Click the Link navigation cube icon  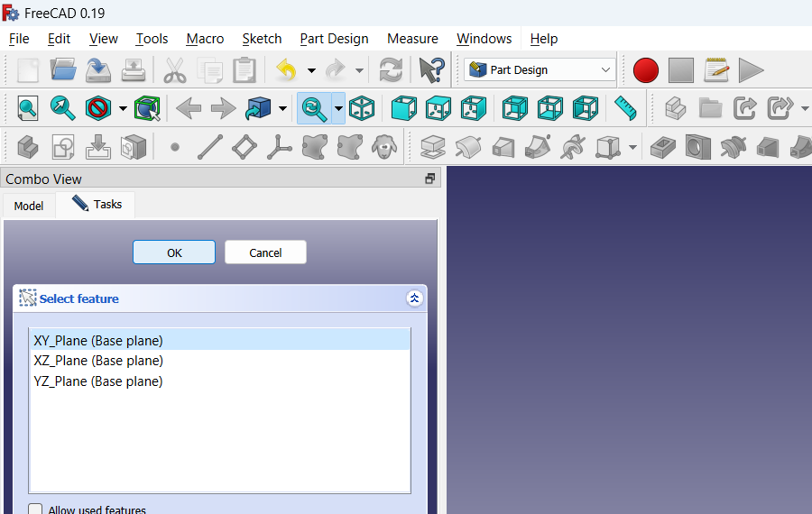[258, 109]
